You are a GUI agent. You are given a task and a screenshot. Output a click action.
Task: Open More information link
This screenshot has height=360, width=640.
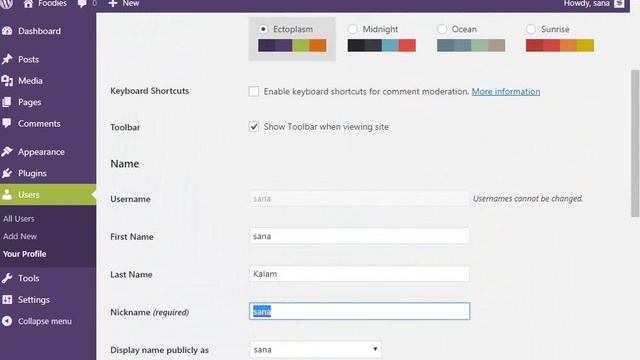[x=506, y=91]
